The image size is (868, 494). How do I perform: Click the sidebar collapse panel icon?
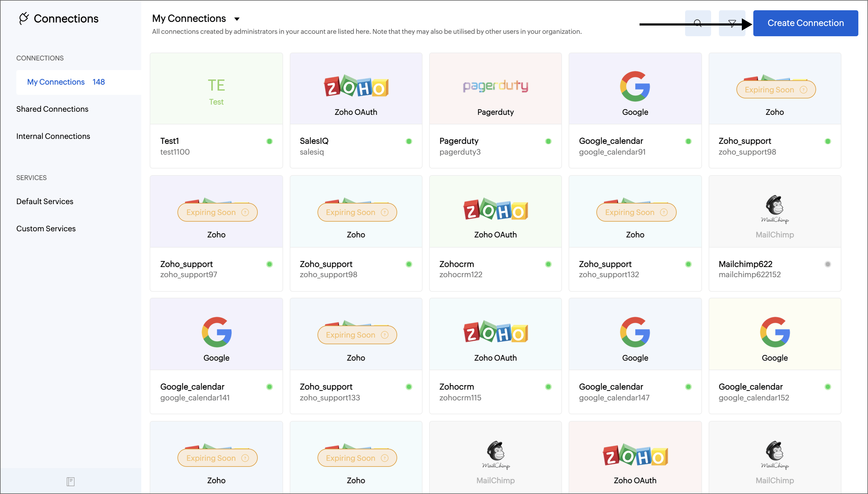click(x=71, y=481)
